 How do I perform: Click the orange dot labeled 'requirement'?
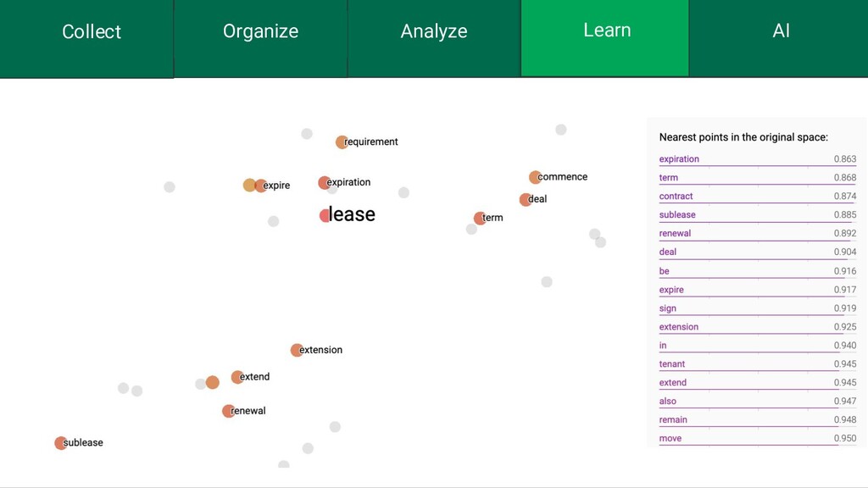[x=342, y=142]
